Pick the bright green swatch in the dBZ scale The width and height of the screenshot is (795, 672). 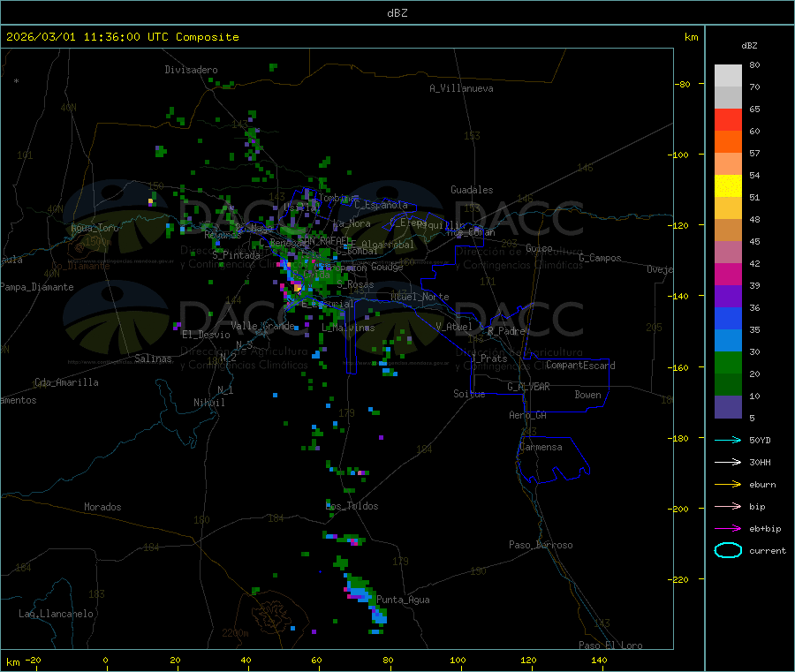pyautogui.click(x=728, y=362)
